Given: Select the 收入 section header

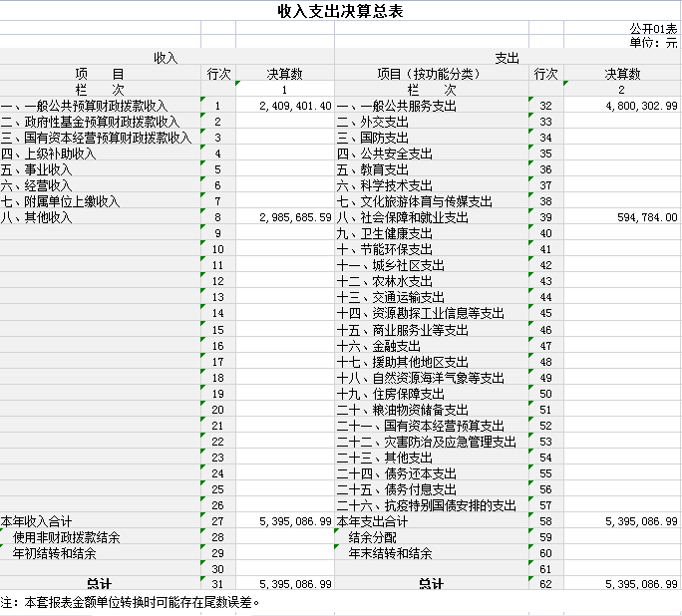Looking at the screenshot, I should pos(166,58).
